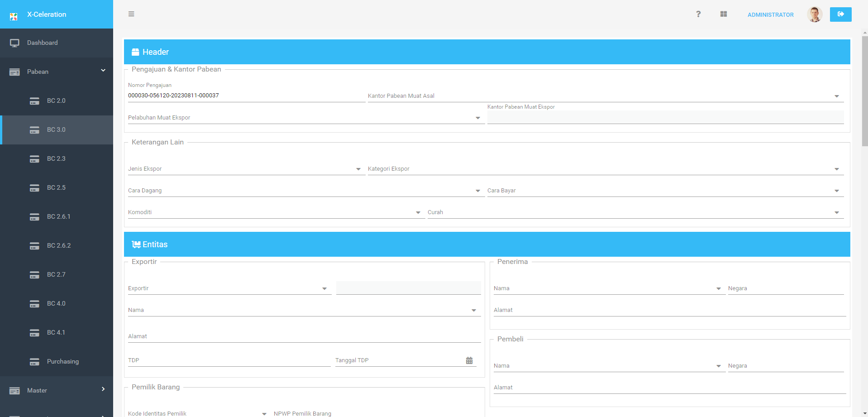The image size is (868, 417).
Task: Click the NPWP Pemilik Barang field
Action: pos(377,413)
